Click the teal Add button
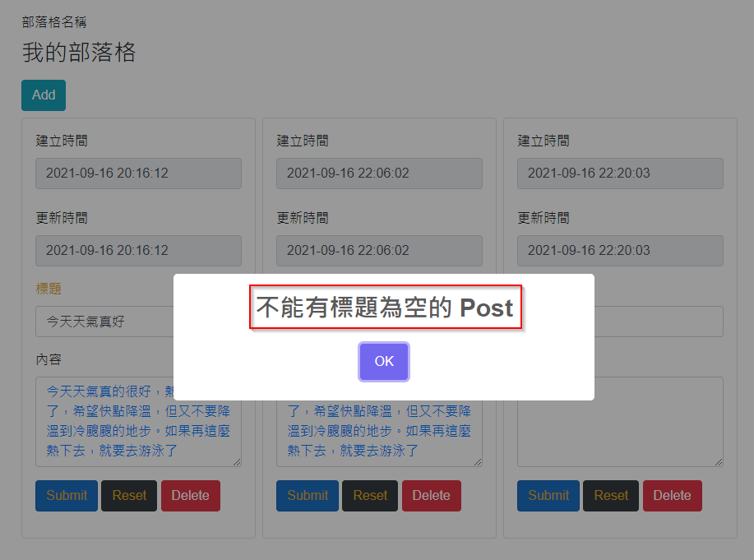This screenshot has height=560, width=754. click(44, 95)
